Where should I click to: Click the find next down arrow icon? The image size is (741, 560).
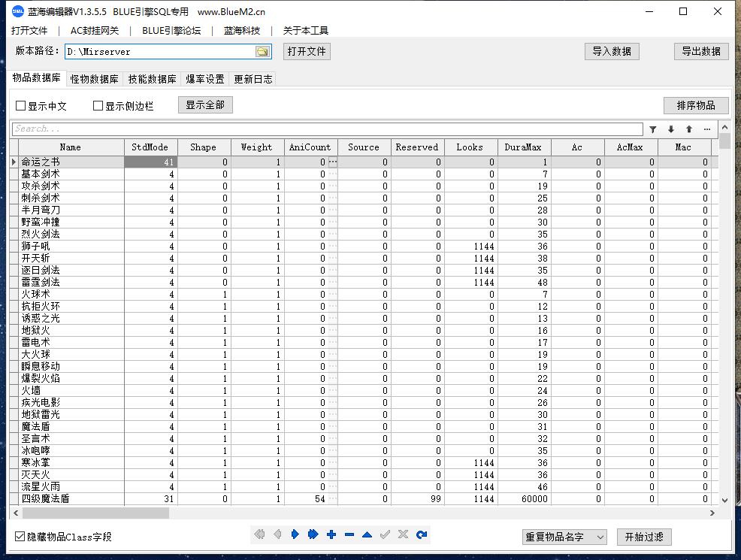coord(671,129)
